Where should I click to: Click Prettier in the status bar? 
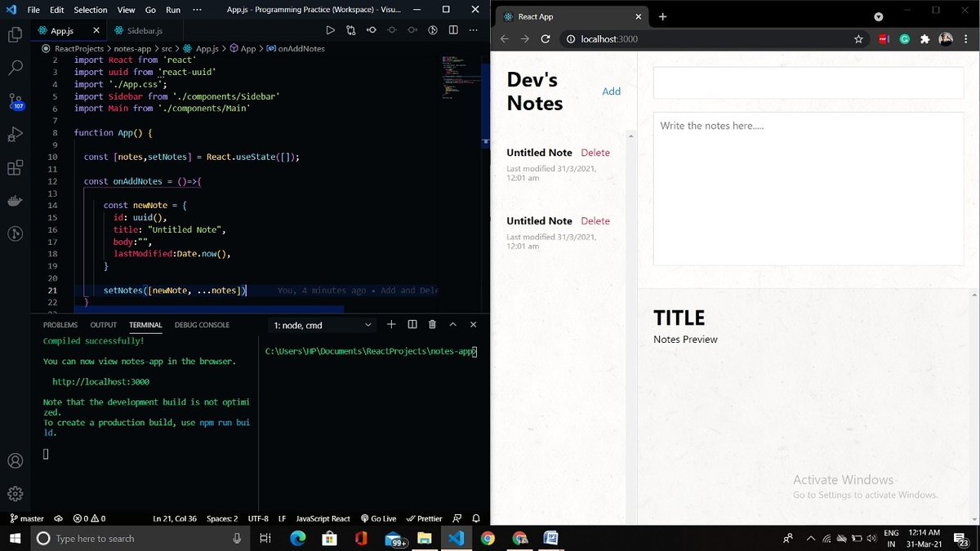click(x=424, y=518)
